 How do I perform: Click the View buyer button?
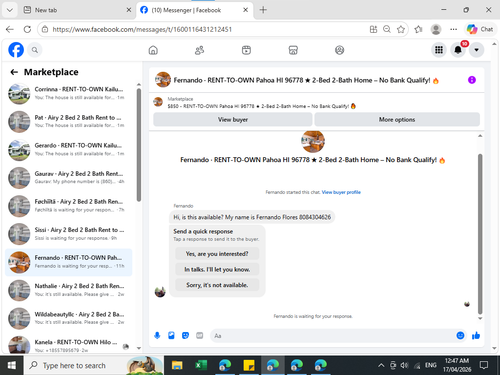point(233,119)
